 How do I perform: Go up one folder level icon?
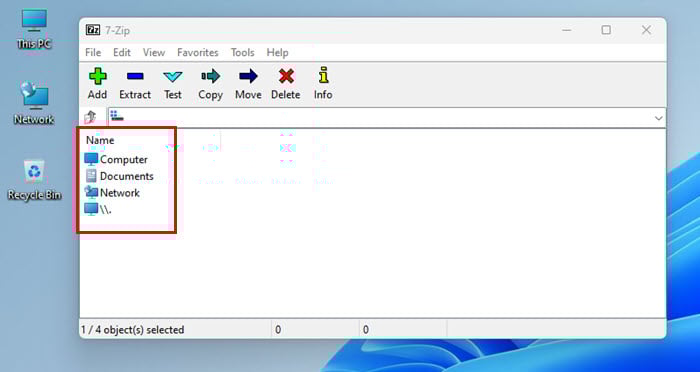click(x=90, y=117)
